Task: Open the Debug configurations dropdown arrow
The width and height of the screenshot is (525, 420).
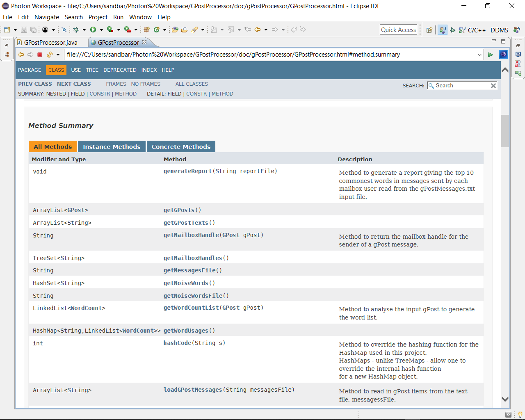Action: point(84,30)
